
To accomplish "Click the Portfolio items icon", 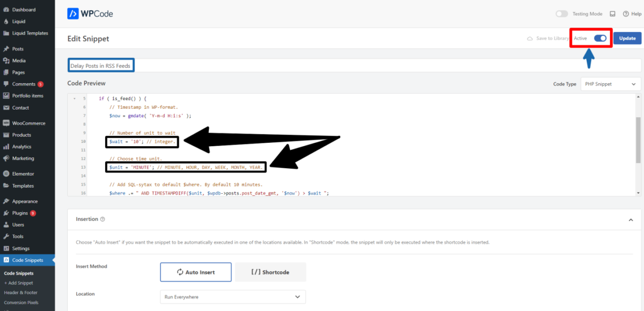I will click(x=6, y=96).
